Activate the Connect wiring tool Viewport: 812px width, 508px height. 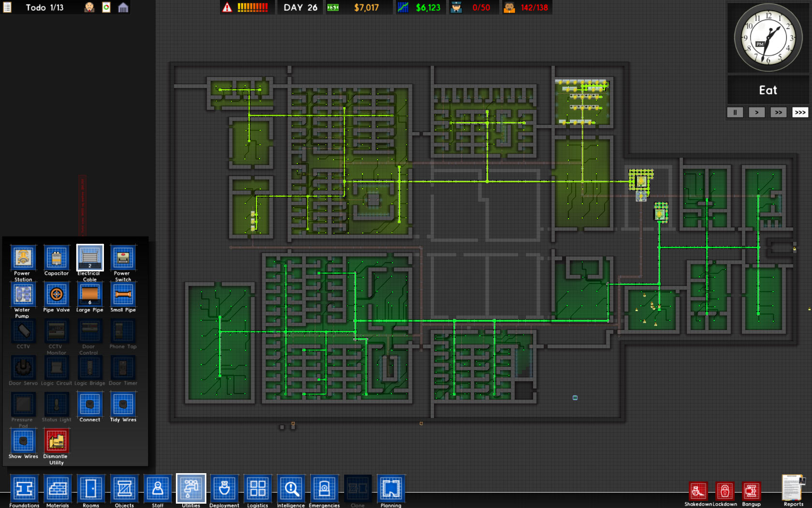(90, 404)
